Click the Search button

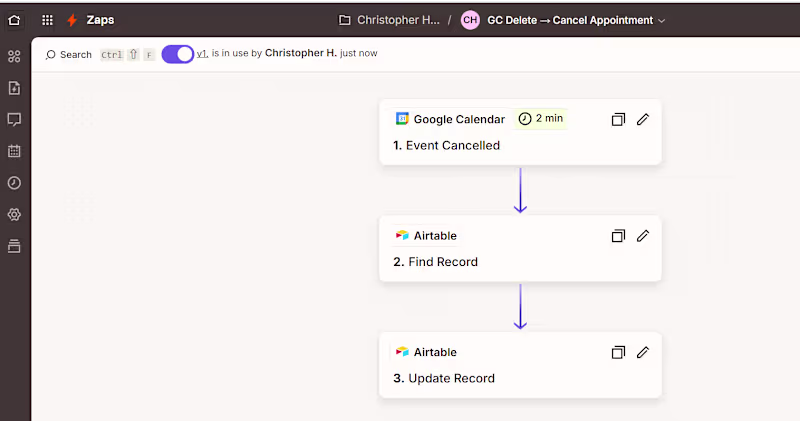pos(68,54)
